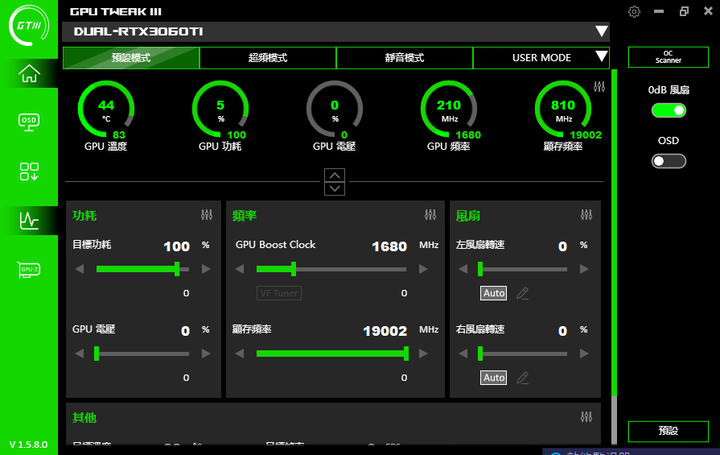
Task: Increase 右風扇轉速 with right arrow
Action: click(x=584, y=354)
